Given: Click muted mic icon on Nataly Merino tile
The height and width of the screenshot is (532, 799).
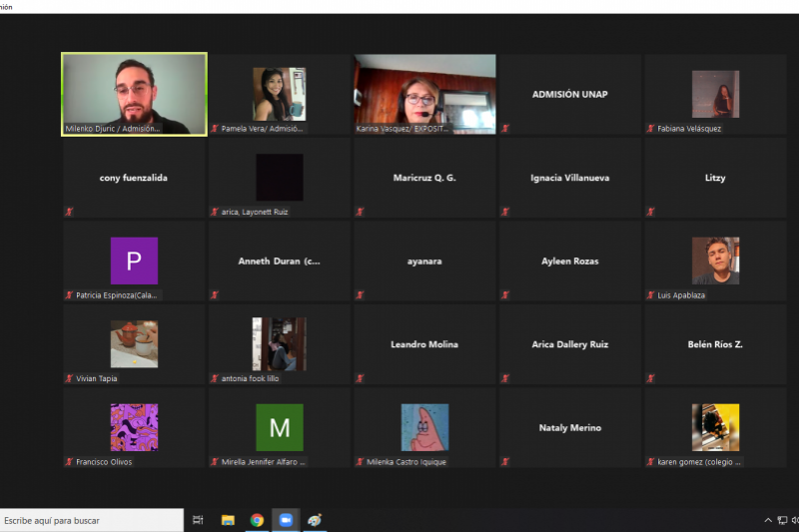Looking at the screenshot, I should [x=505, y=462].
